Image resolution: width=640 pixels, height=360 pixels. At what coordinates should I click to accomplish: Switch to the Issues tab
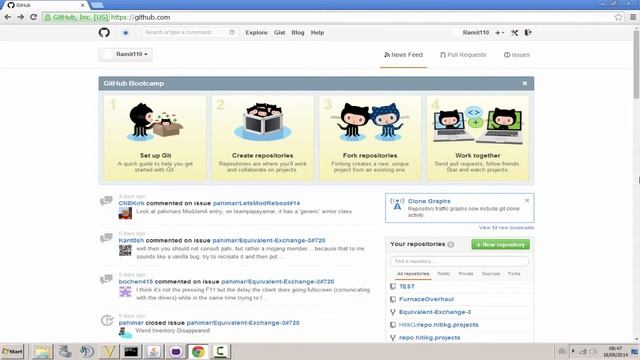[x=517, y=55]
